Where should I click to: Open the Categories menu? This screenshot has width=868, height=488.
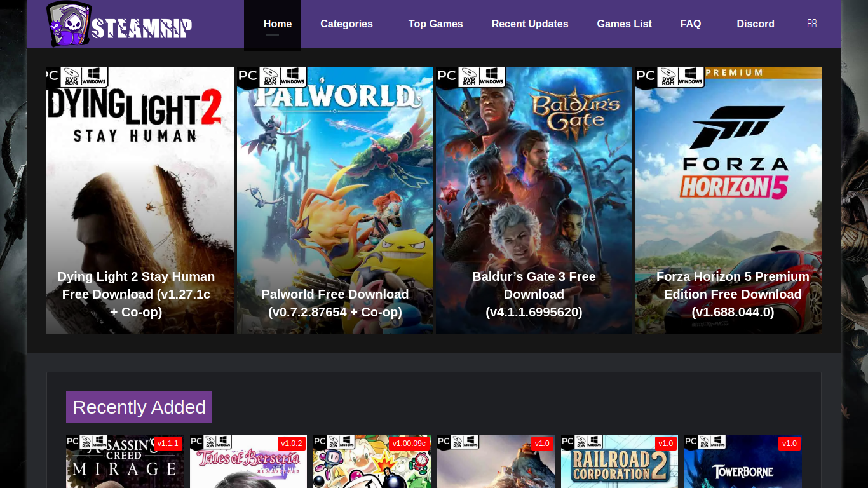tap(346, 24)
